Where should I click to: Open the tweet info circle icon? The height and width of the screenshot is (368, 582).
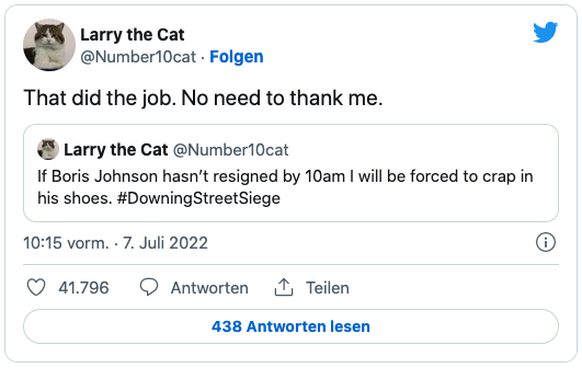click(546, 242)
